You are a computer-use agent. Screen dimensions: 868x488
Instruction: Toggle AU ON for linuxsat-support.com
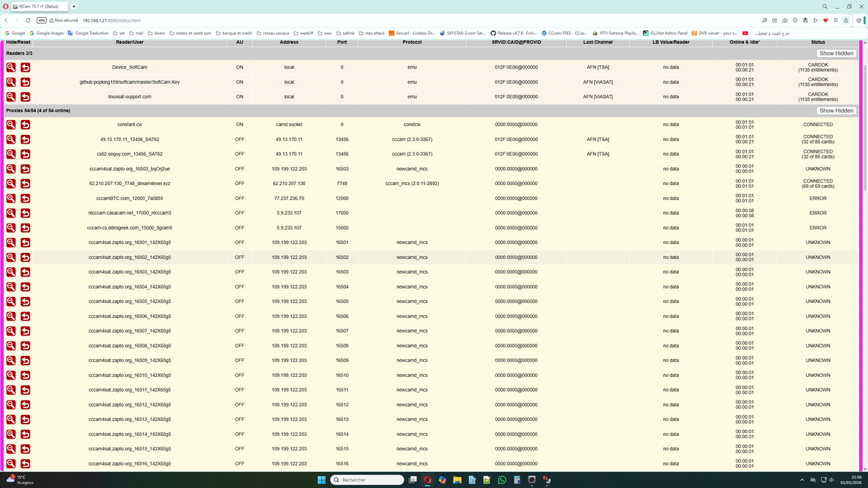coord(239,96)
